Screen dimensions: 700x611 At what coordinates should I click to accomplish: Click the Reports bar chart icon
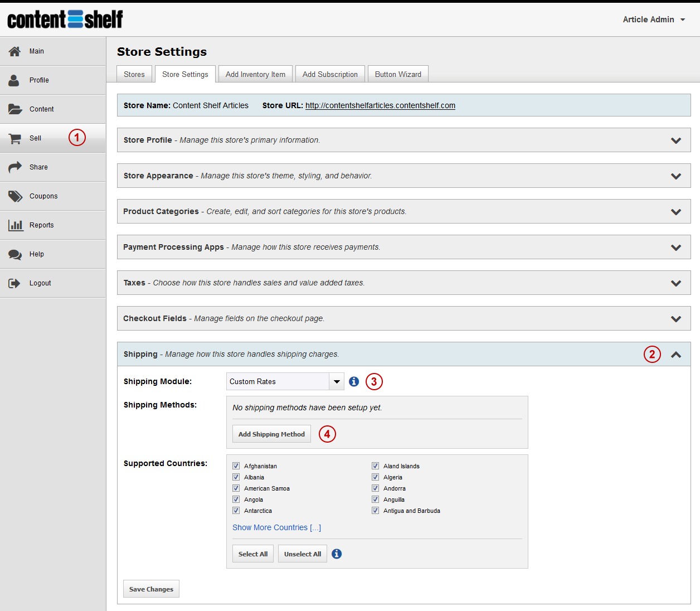15,225
